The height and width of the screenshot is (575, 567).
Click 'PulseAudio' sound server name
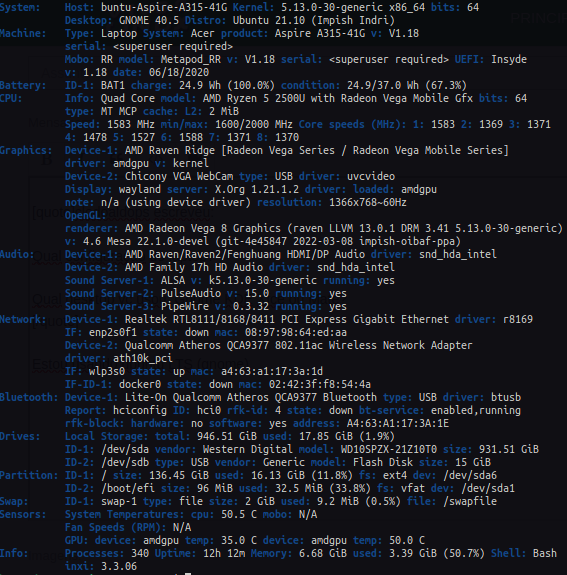(x=191, y=293)
